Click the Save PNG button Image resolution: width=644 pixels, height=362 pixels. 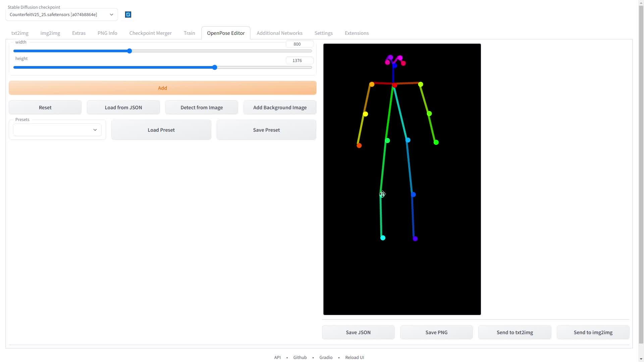coord(436,332)
